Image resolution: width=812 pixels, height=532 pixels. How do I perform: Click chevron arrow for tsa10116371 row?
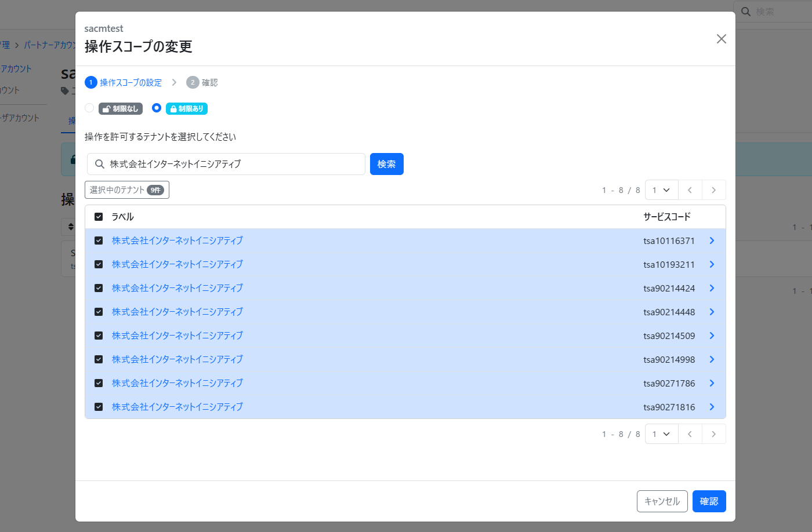click(x=712, y=241)
